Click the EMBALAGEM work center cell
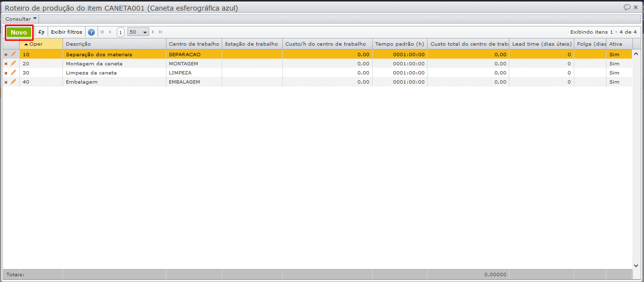This screenshot has height=282, width=644. coord(194,82)
